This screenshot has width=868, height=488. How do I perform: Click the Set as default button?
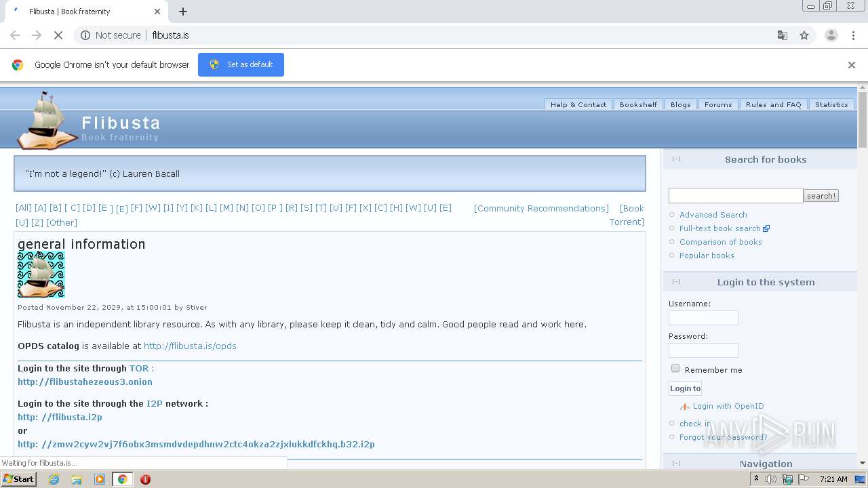point(241,64)
